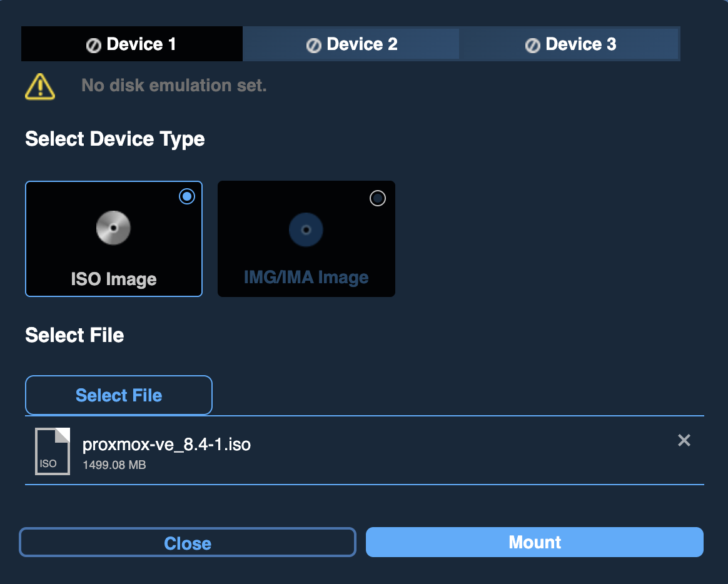Click the "No disk emulation set" message

coord(174,86)
